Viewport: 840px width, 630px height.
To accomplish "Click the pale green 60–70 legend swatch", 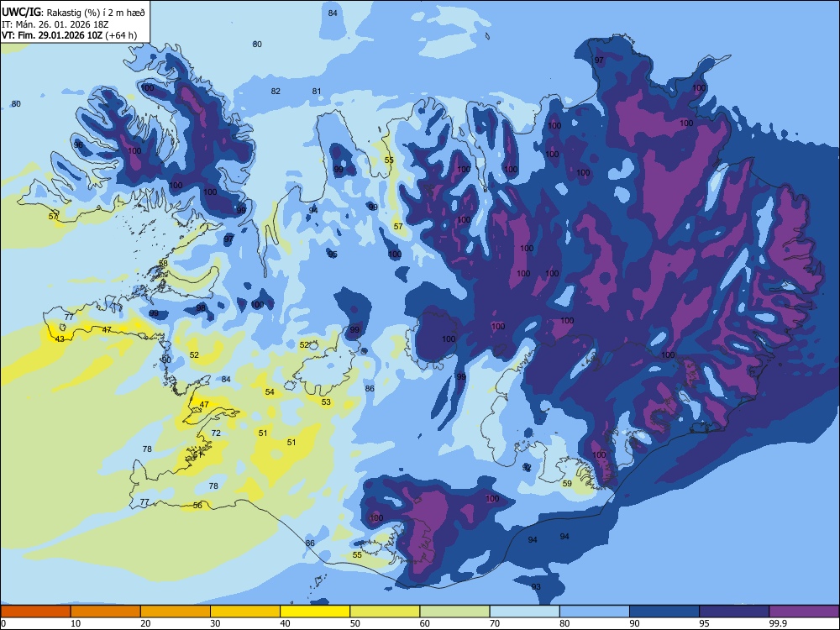I will 454,612.
